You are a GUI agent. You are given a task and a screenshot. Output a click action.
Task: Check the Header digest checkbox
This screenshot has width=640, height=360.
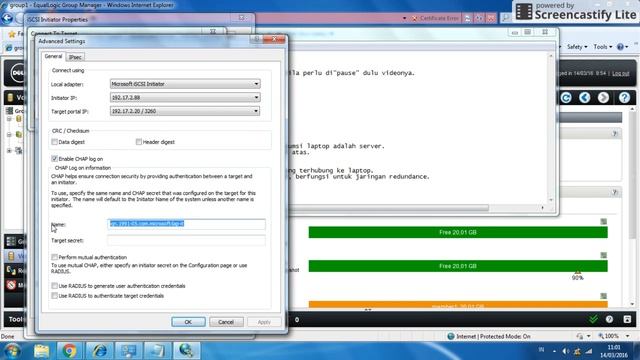click(x=139, y=142)
